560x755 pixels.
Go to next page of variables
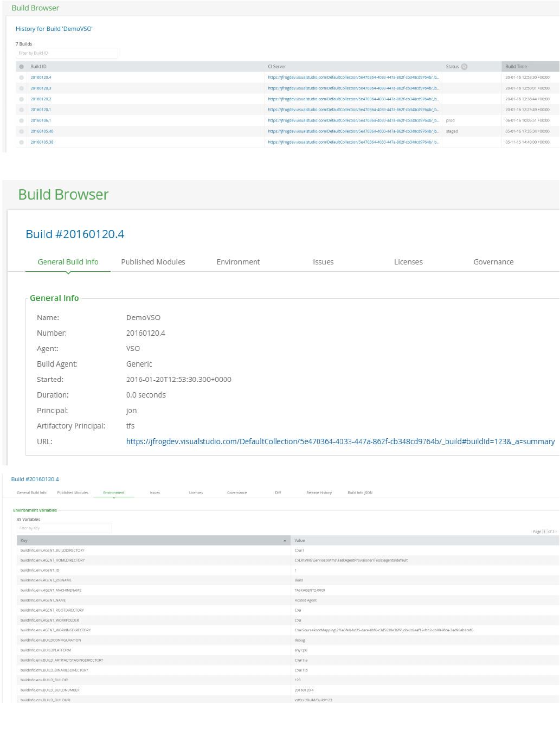[556, 532]
